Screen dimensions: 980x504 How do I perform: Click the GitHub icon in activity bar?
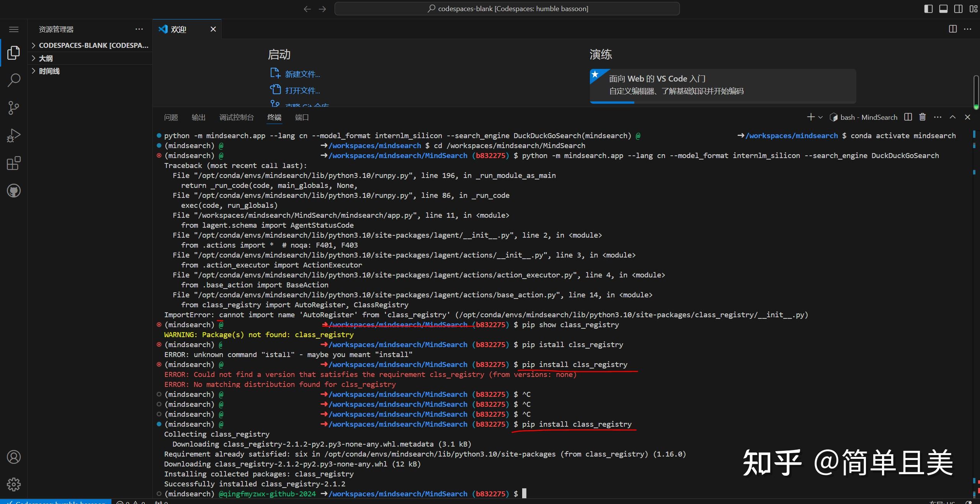pyautogui.click(x=13, y=191)
